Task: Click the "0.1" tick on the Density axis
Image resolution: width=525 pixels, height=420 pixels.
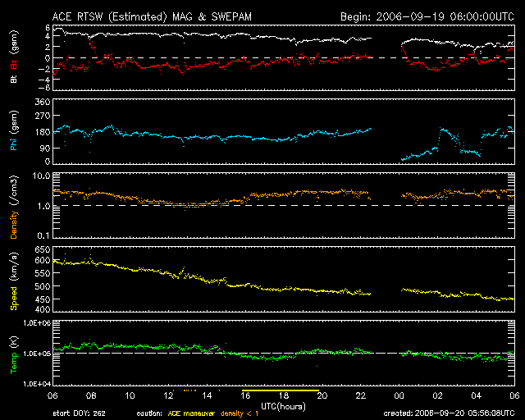Action: 43,235
